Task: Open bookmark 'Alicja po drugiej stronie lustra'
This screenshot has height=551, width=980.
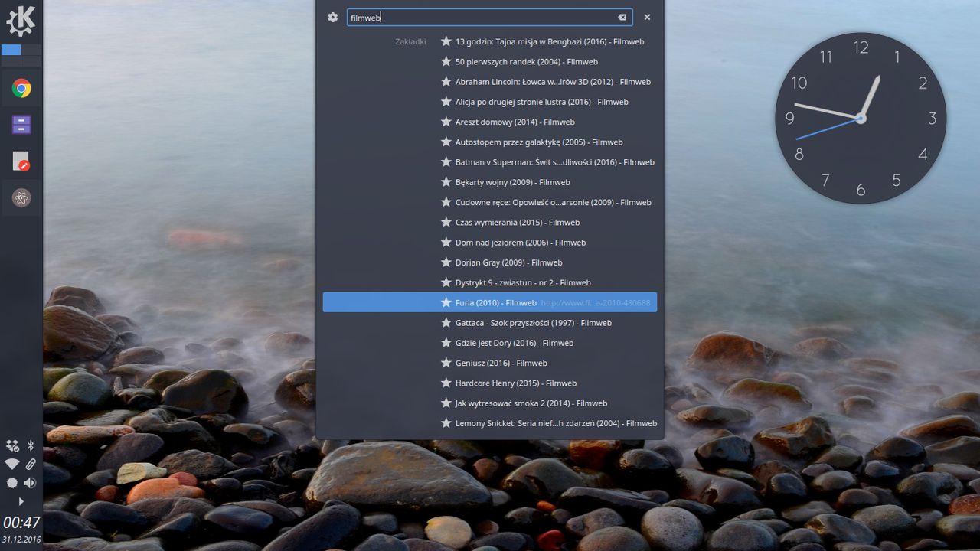Action: point(490,102)
